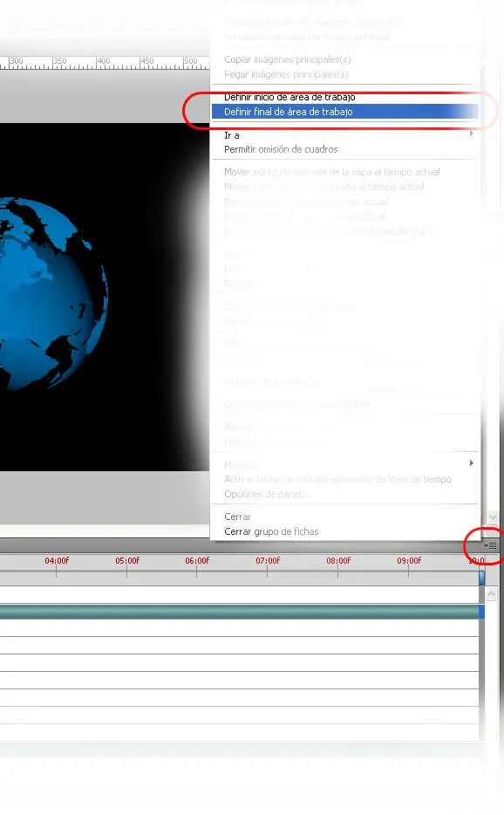Click the Cerrar menu entry
504x815 pixels.
click(237, 517)
